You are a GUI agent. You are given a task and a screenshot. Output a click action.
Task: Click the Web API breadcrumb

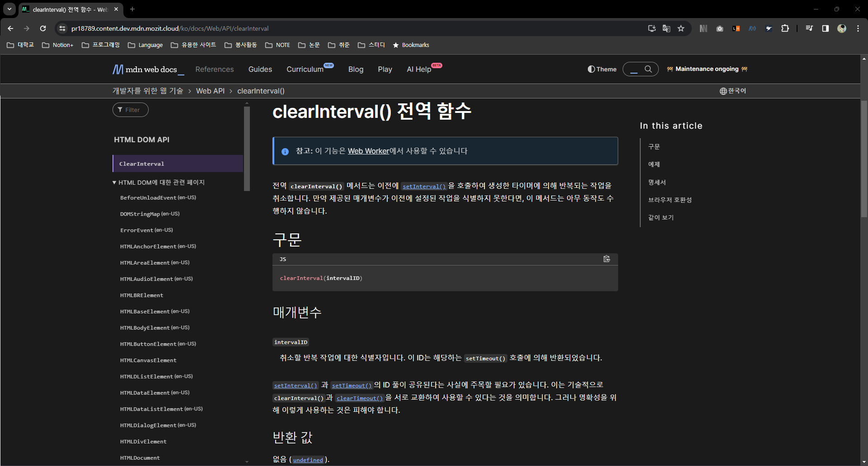point(210,91)
